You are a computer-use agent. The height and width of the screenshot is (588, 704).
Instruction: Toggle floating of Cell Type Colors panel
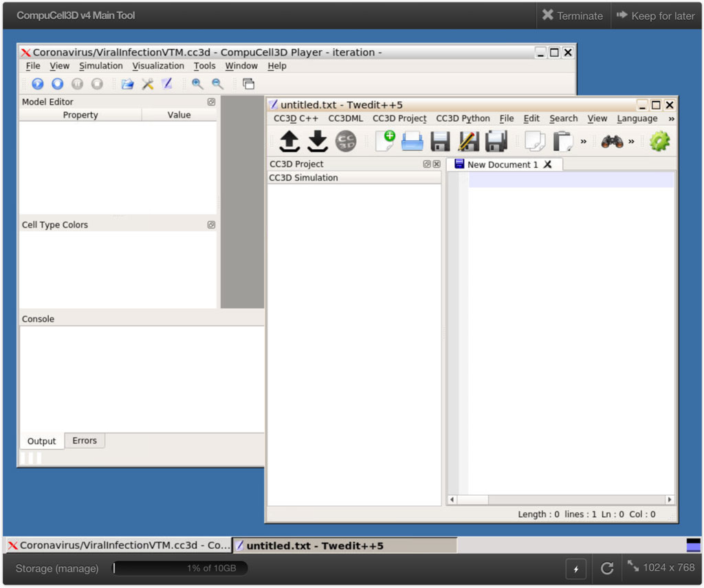pyautogui.click(x=211, y=225)
